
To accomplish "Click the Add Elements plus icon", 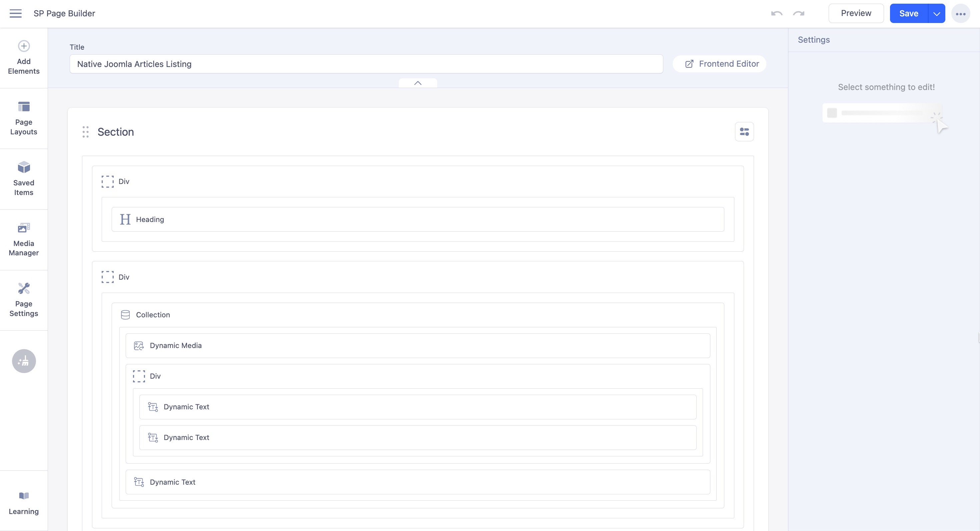I will pos(24,46).
